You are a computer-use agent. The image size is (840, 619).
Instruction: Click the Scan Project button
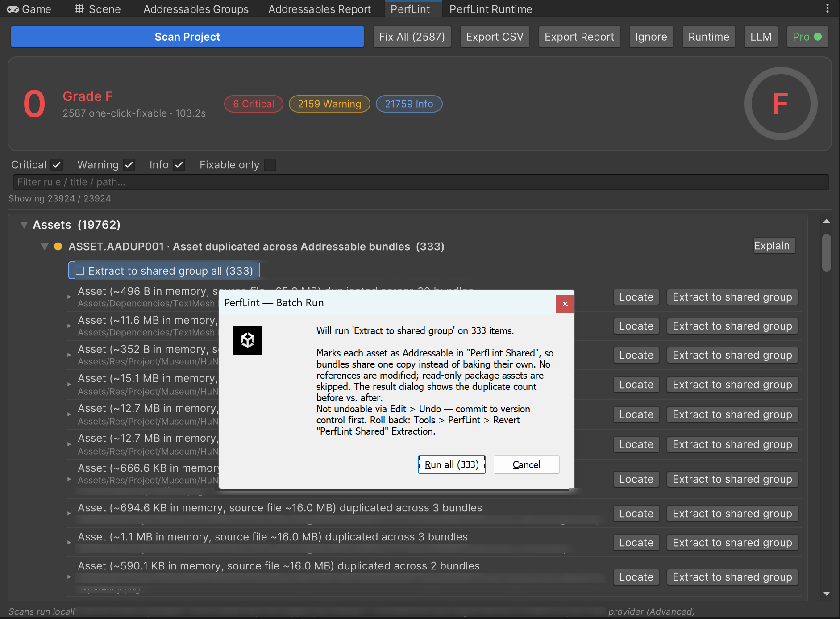(x=187, y=37)
